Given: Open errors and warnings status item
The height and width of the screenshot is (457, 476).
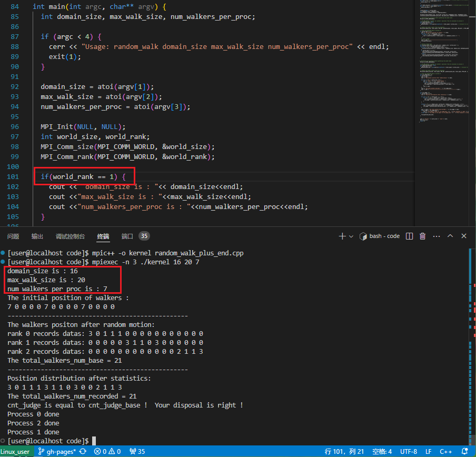Looking at the screenshot, I should click(107, 452).
